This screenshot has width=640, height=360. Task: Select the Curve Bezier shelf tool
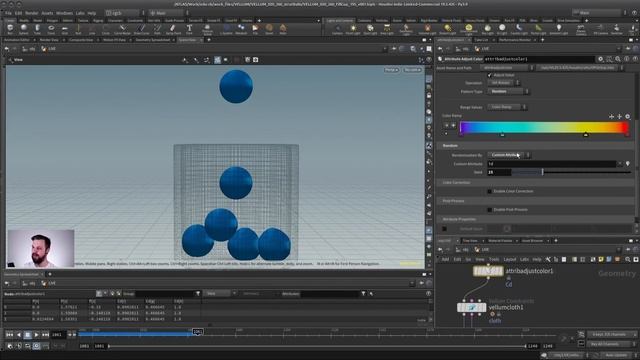122,29
